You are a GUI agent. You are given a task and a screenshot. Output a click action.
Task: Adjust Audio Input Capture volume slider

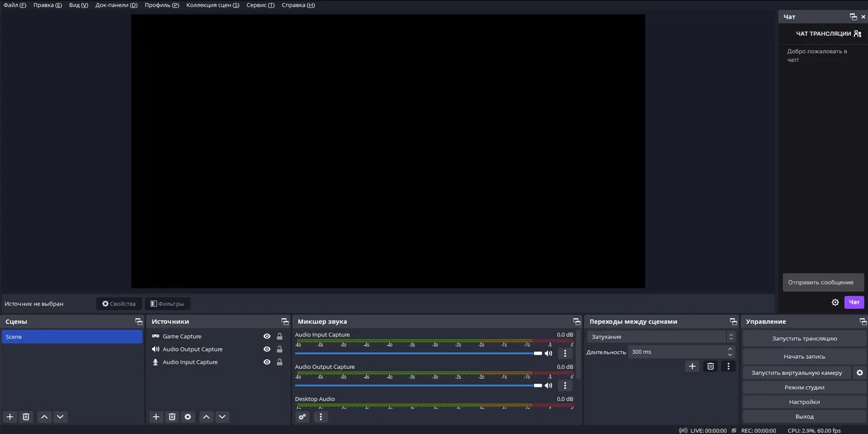[x=418, y=353]
